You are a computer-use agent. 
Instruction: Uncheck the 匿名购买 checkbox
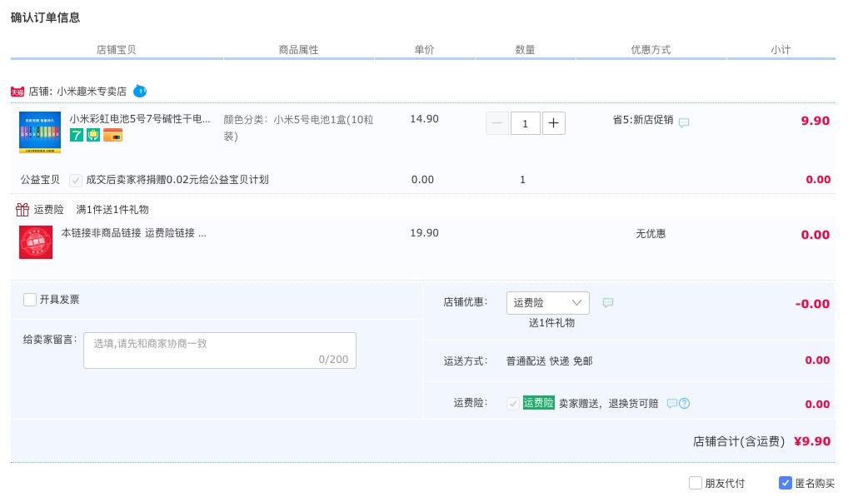click(x=785, y=483)
